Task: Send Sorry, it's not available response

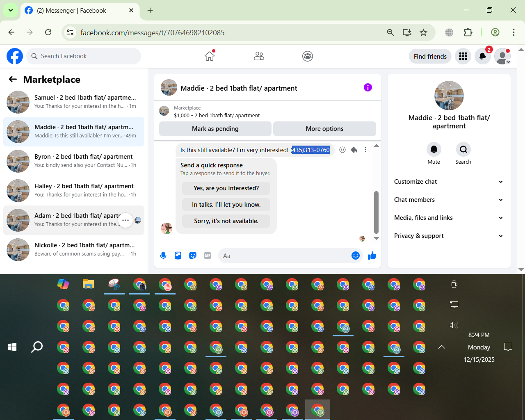Action: (x=226, y=221)
